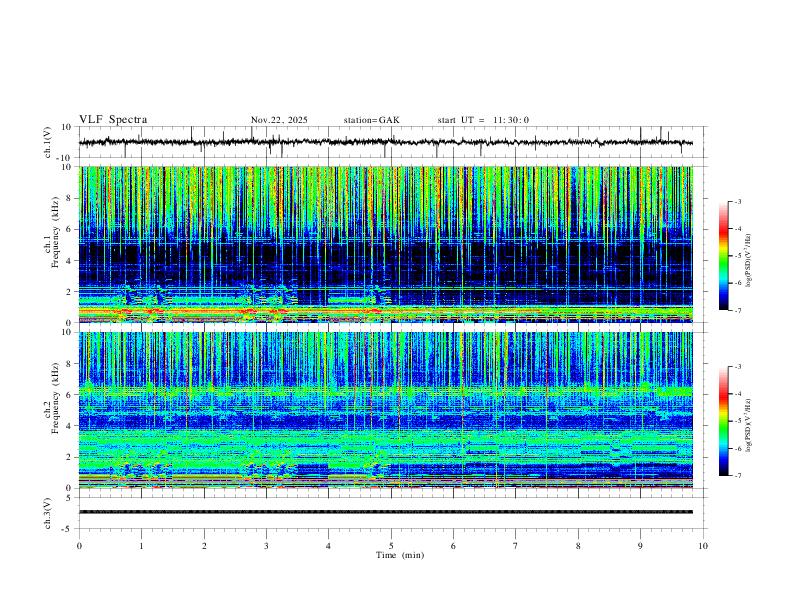Click the 'Nov.22, 2025' date label
Viewport: 792px width, 612px height.
click(x=279, y=120)
